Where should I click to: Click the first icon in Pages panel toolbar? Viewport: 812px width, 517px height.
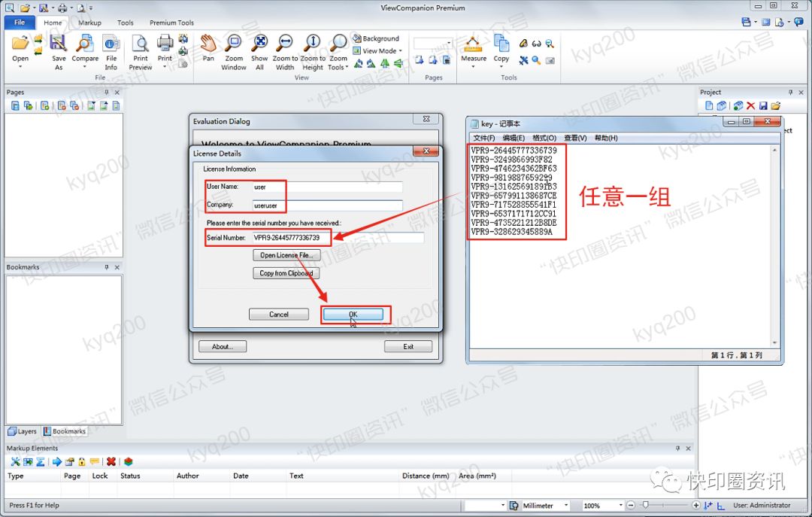tap(15, 106)
